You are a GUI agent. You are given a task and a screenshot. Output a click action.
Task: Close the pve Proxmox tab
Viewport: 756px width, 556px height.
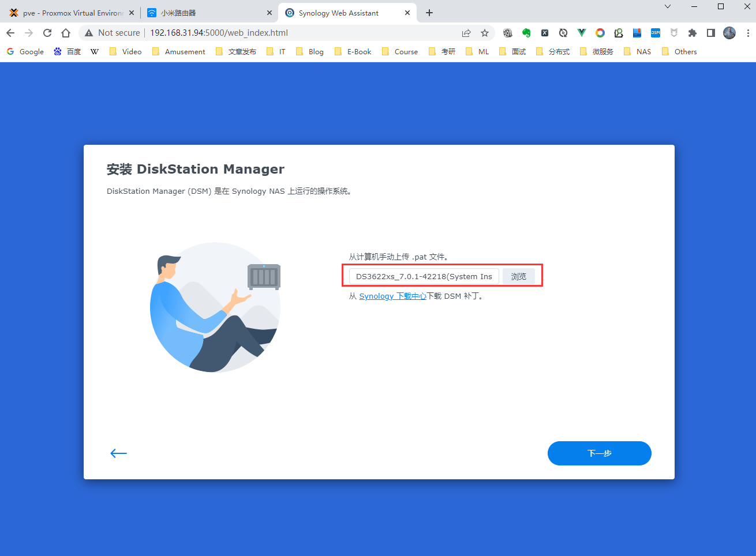pyautogui.click(x=132, y=13)
